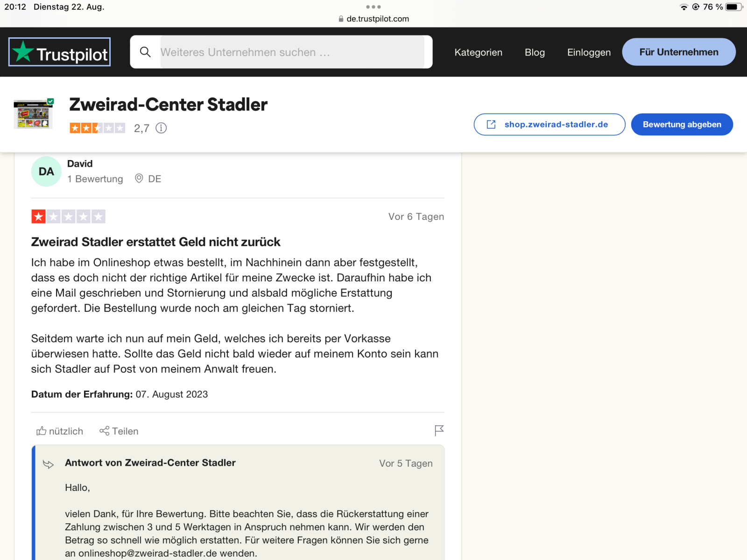Open David's DA profile avatar
The width and height of the screenshot is (747, 560).
[x=46, y=171]
